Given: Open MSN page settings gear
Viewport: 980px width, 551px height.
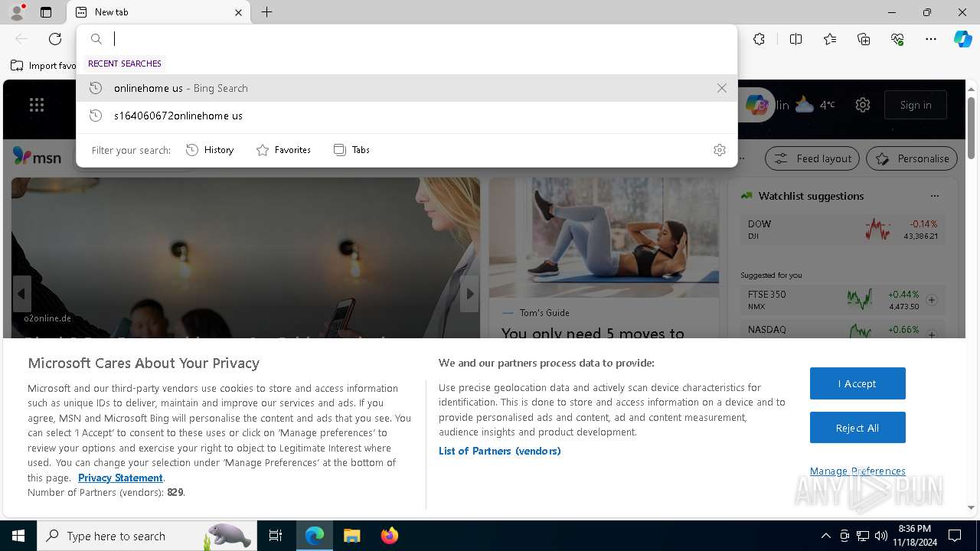Looking at the screenshot, I should (x=863, y=105).
